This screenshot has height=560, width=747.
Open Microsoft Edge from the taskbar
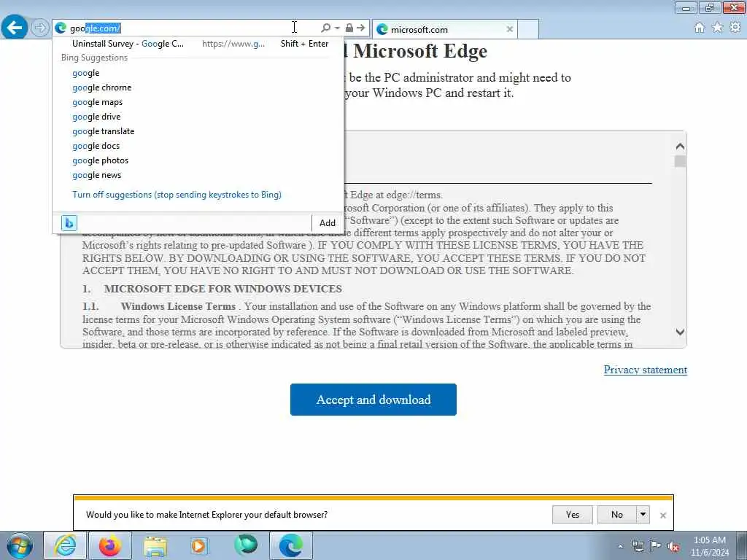(291, 545)
